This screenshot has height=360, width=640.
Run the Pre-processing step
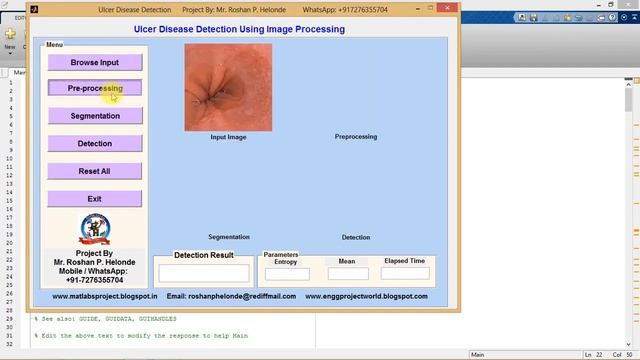pyautogui.click(x=95, y=88)
